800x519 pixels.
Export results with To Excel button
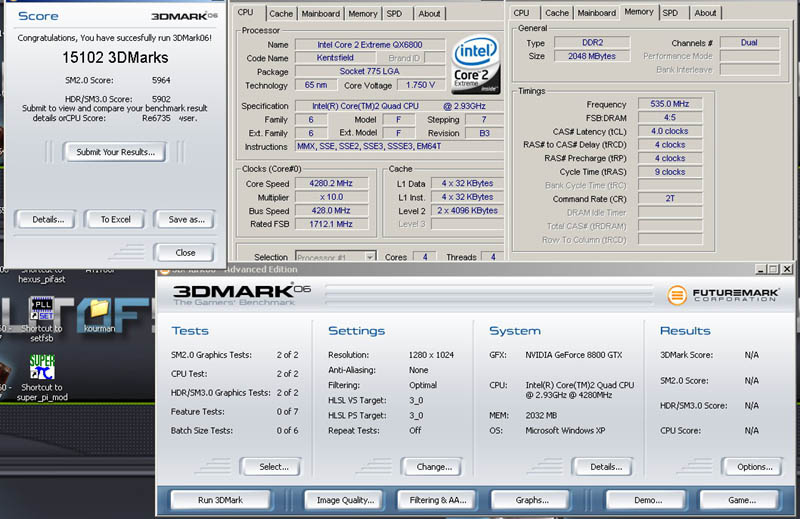(115, 219)
